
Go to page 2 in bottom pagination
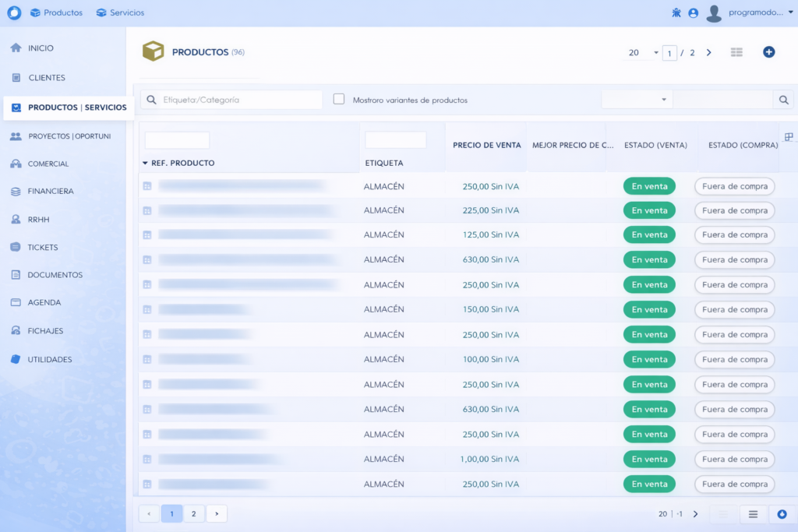coord(193,513)
